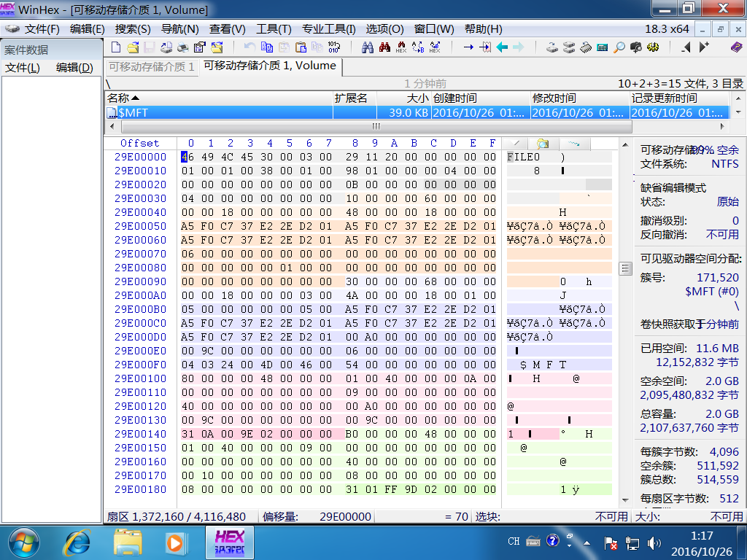This screenshot has width=747, height=560.
Task: Click offset row 29E00140 in the hex view
Action: pyautogui.click(x=140, y=434)
